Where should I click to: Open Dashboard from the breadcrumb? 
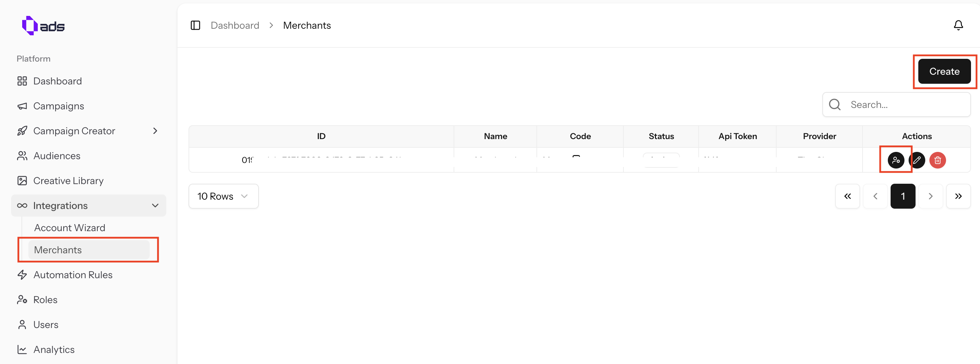(x=235, y=25)
